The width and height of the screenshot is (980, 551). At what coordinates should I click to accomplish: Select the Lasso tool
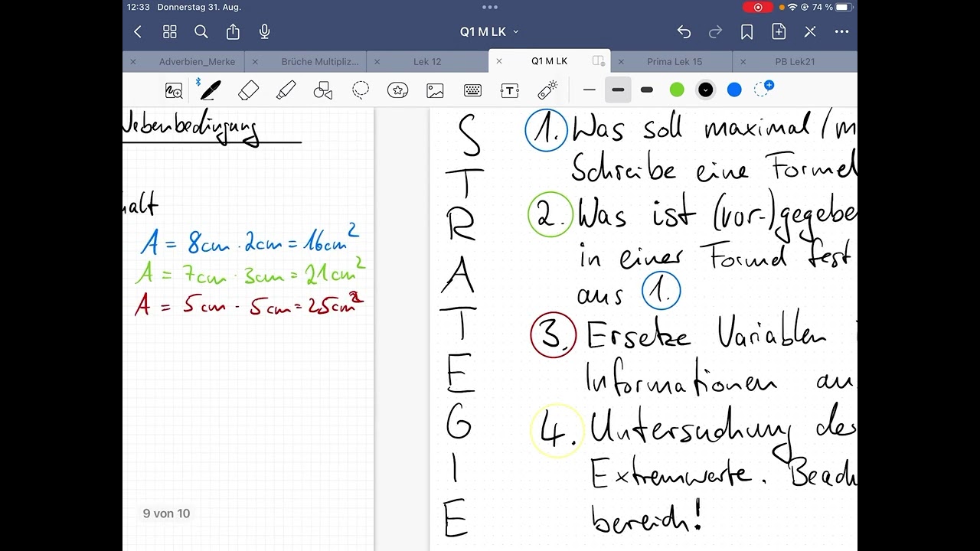361,90
